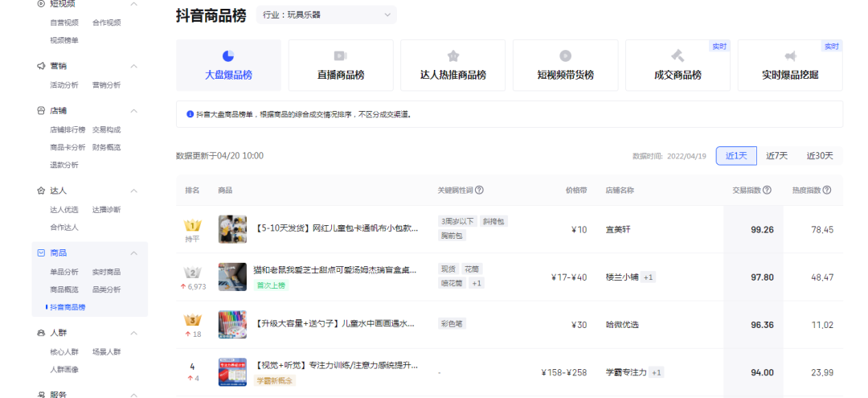Switch to the 大盘爆品榜 tab
This screenshot has height=398, width=868.
point(228,65)
